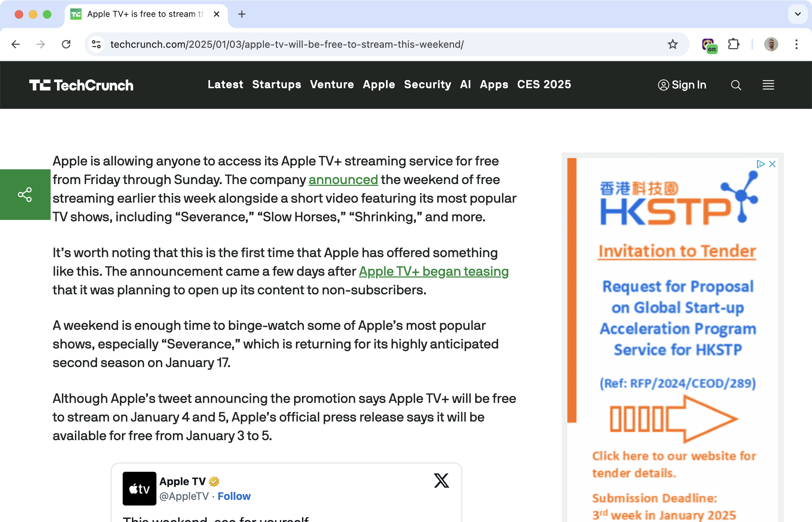Click Follow on the Apple TV tweet

234,496
